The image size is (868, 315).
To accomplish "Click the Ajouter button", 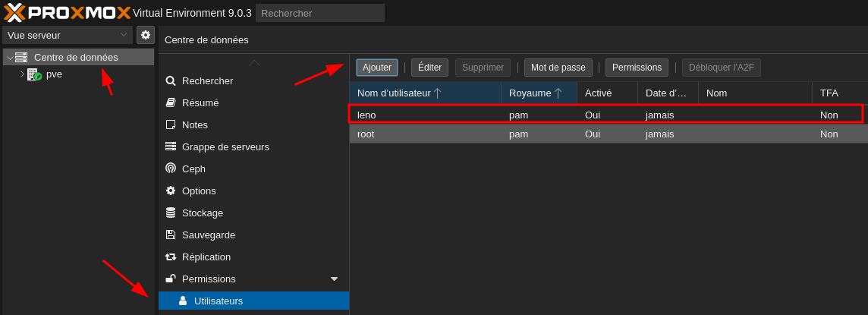I will tap(377, 68).
